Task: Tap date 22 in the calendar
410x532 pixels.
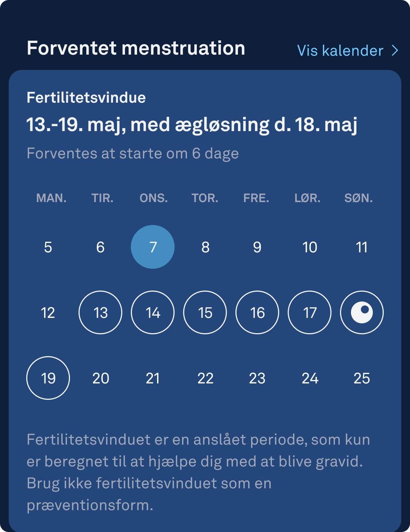Action: (x=205, y=378)
